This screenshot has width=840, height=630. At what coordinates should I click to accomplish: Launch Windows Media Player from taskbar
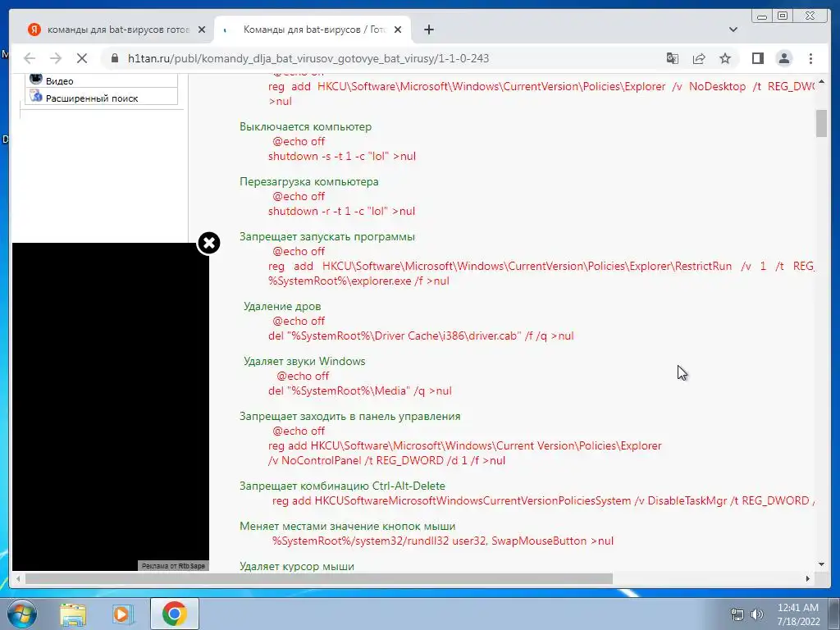[x=123, y=614]
